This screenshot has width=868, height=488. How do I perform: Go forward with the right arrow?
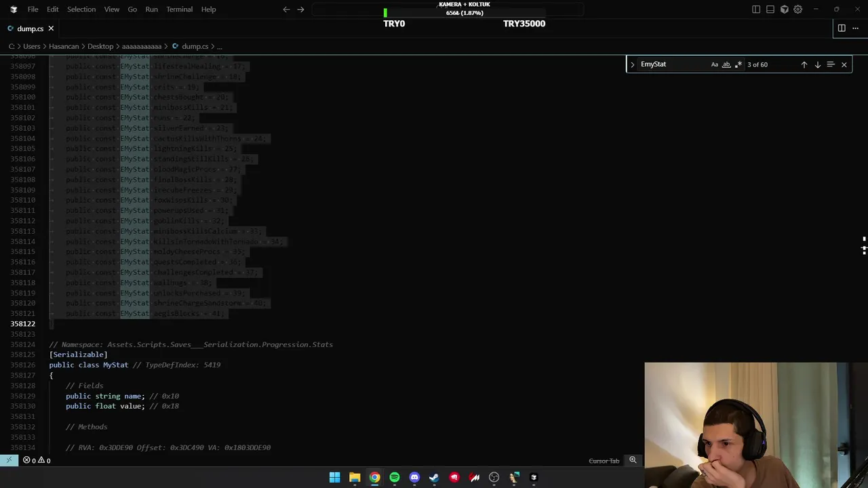point(300,9)
